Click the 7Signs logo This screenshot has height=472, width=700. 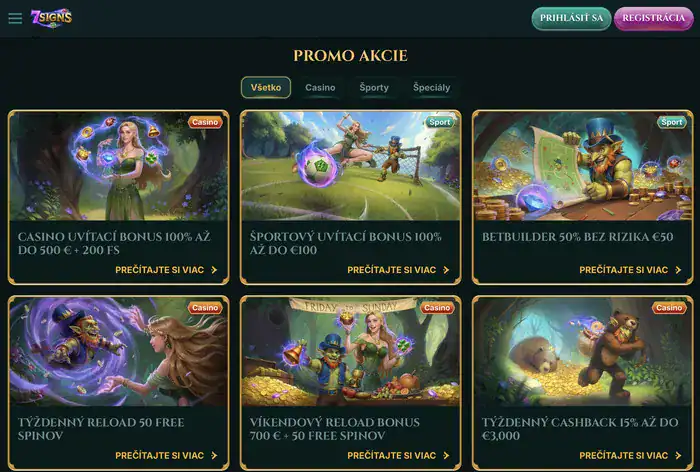(x=51, y=18)
